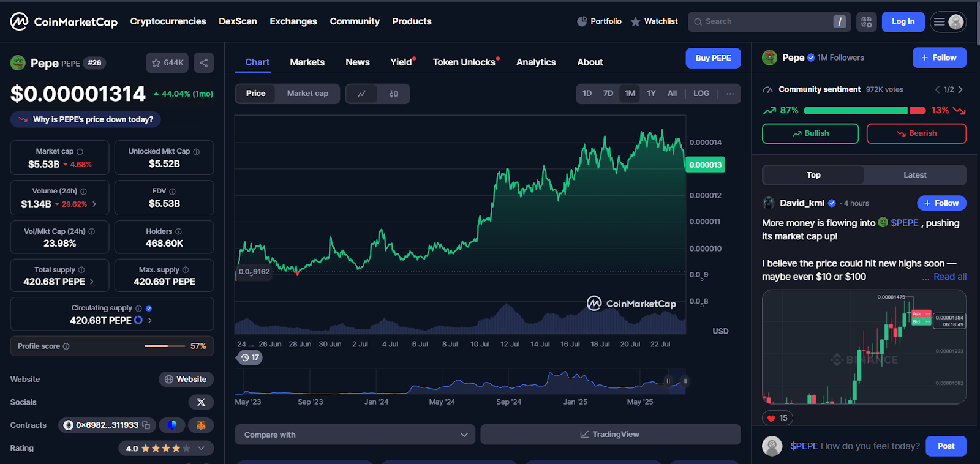Open the hamburger profile menu

tap(948, 21)
